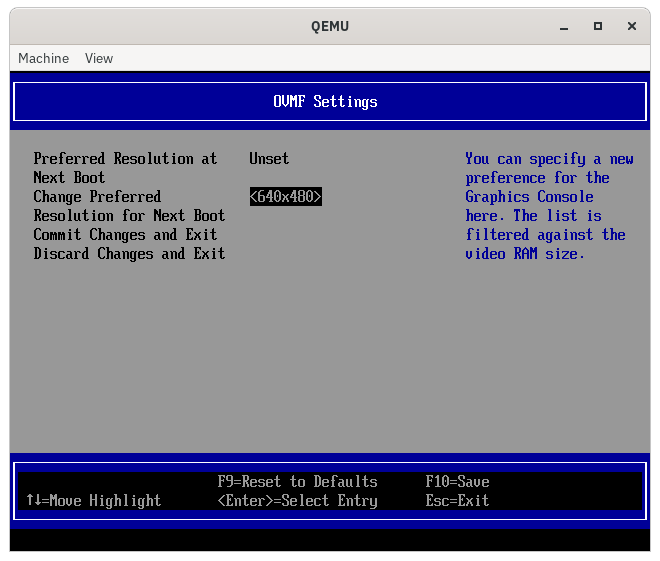Click the OVMF Settings title banner
The width and height of the screenshot is (660, 561).
tap(330, 101)
